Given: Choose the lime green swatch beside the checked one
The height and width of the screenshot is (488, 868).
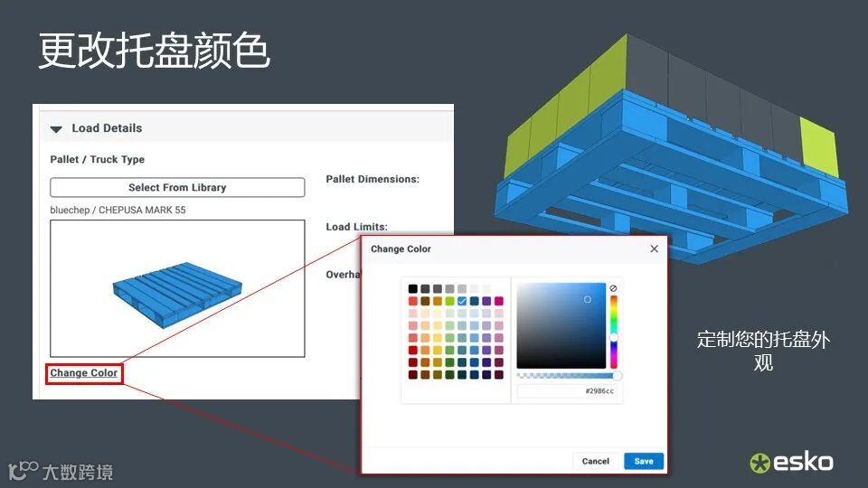Looking at the screenshot, I should 449,301.
